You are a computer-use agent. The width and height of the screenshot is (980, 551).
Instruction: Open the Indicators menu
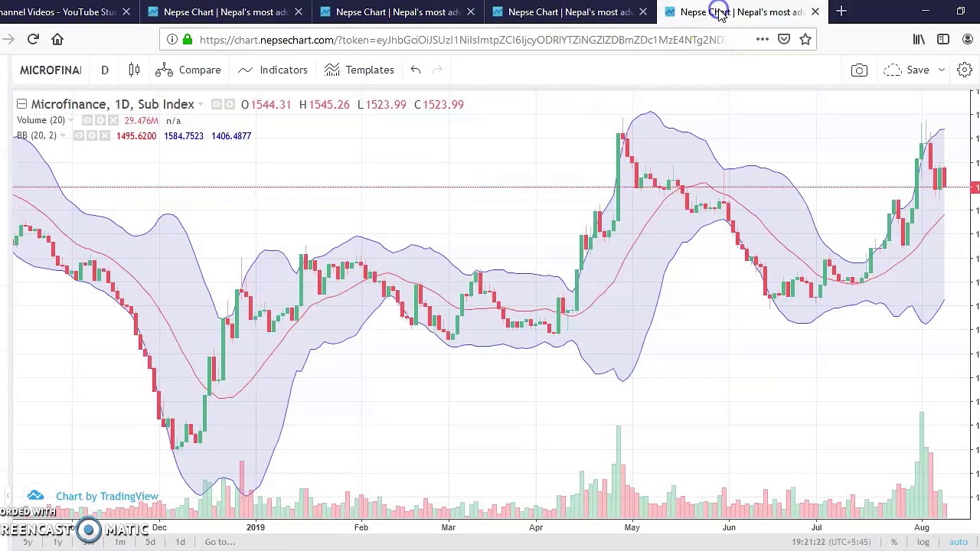tap(273, 70)
